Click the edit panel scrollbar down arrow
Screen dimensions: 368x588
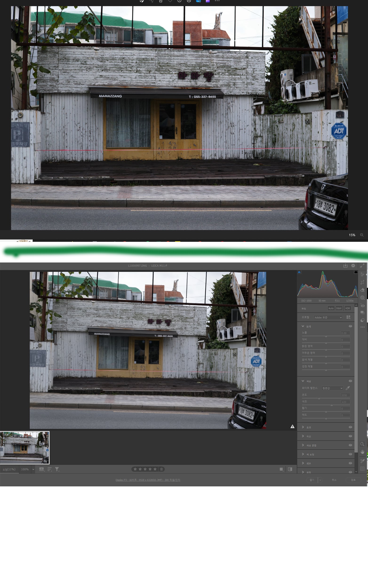(356, 472)
